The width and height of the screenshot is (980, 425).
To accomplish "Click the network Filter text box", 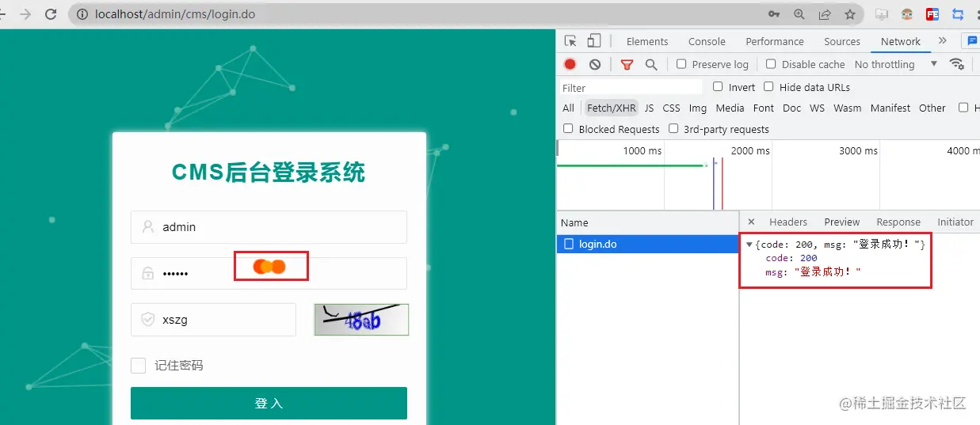I will coord(631,87).
